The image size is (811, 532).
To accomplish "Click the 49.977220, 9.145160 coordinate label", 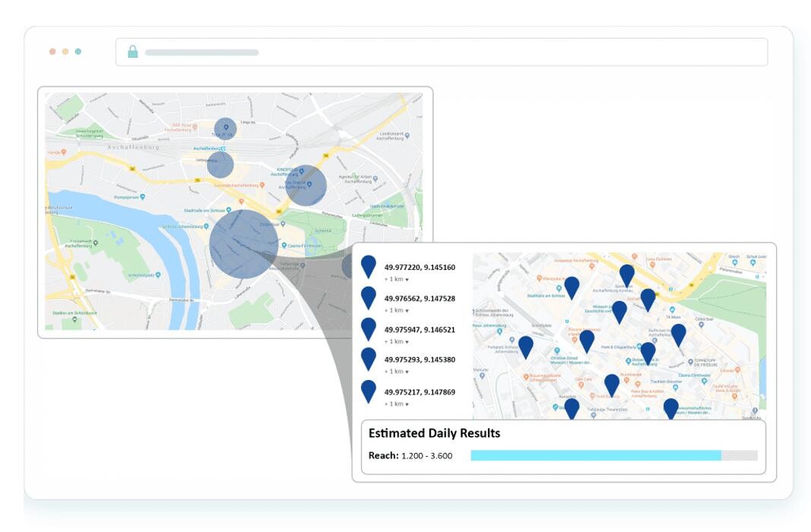I will coord(420,268).
